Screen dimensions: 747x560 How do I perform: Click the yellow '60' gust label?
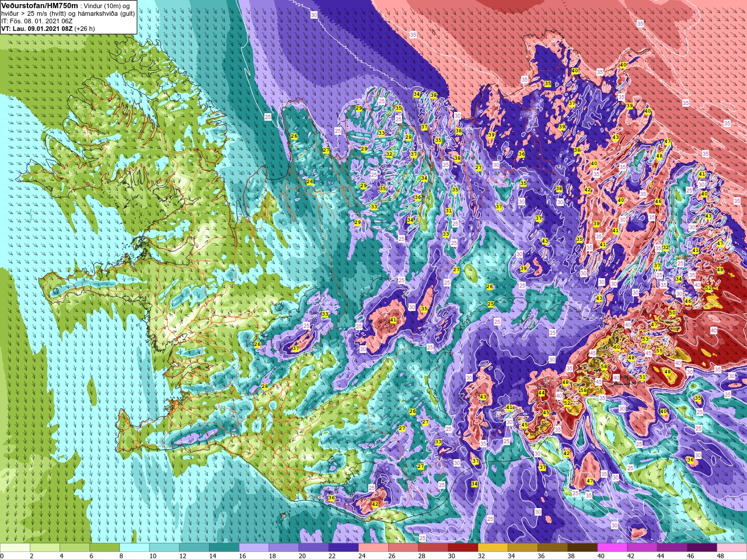617,347
